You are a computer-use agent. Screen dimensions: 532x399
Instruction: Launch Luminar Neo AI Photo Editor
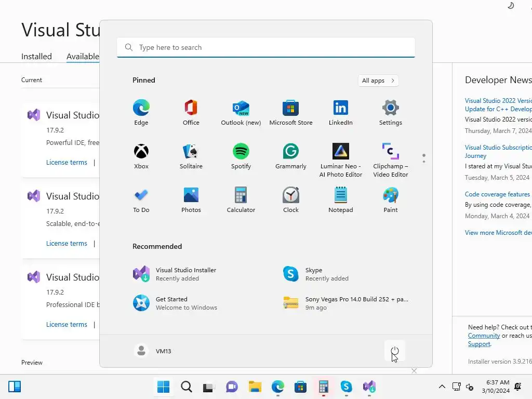pos(341,160)
